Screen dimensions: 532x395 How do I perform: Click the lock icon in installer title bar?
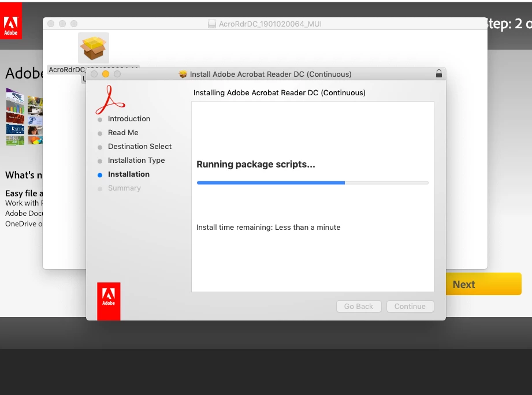[x=438, y=73]
